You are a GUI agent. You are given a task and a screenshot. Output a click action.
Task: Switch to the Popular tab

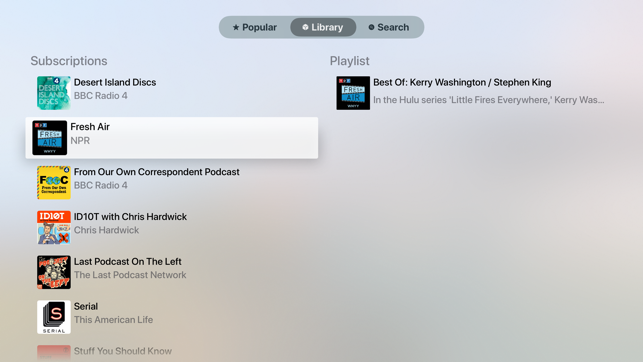[x=255, y=27]
